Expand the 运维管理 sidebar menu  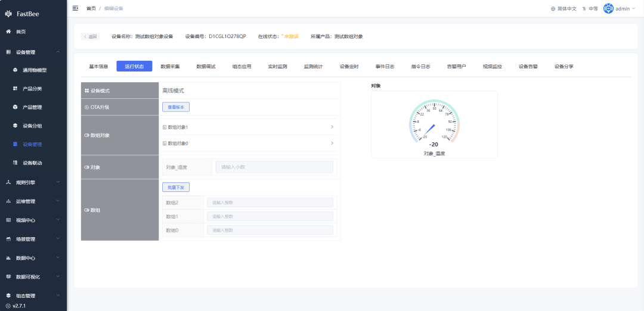(58, 201)
